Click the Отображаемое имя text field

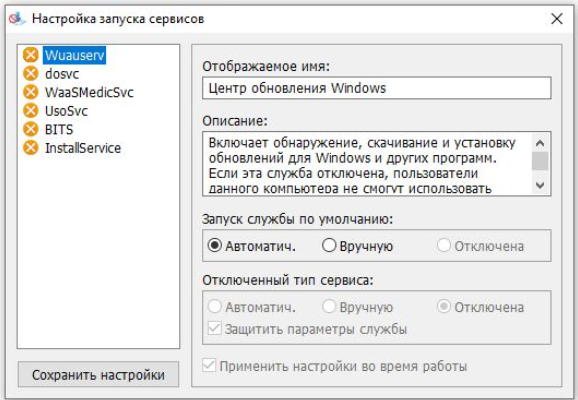tap(377, 88)
